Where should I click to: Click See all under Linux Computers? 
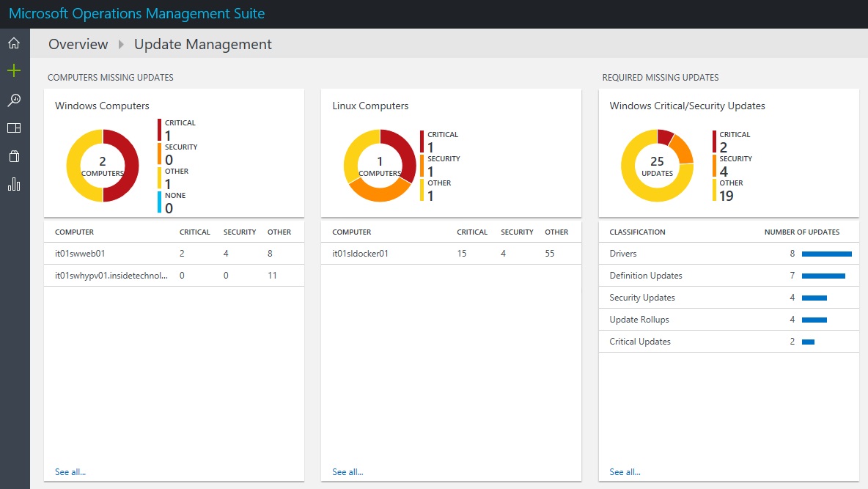[347, 471]
